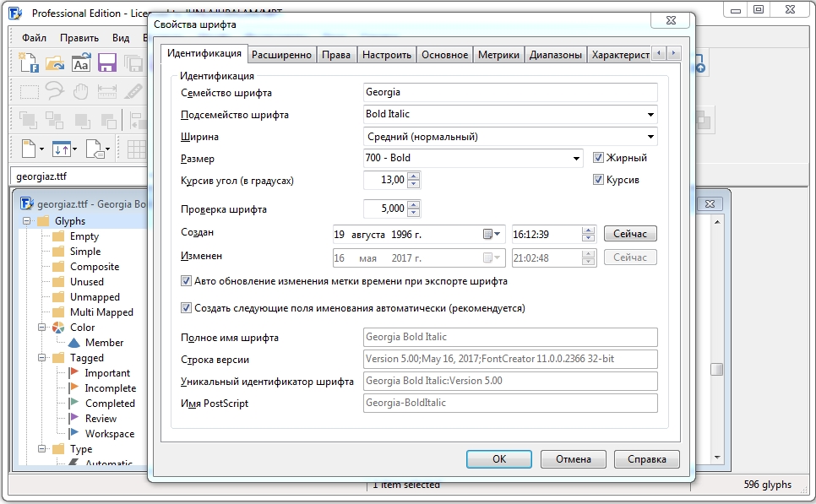The height and width of the screenshot is (504, 816).
Task: Click the glyph grid toolbar icon
Action: tap(136, 149)
